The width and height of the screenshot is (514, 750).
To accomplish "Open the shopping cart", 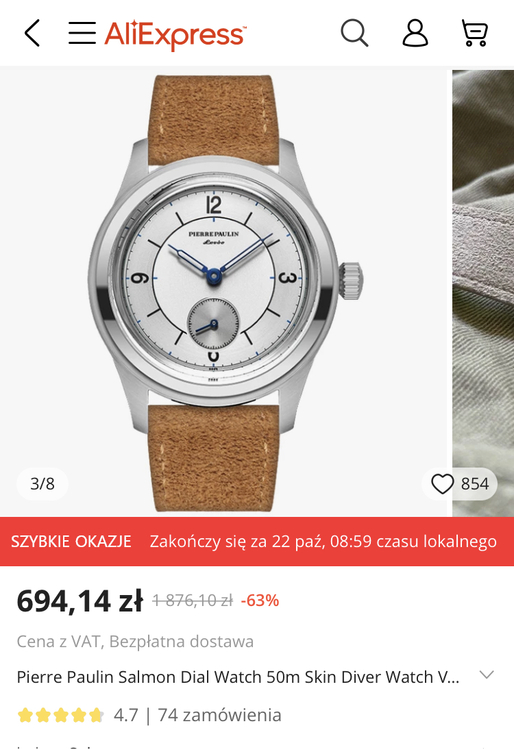I will click(474, 33).
